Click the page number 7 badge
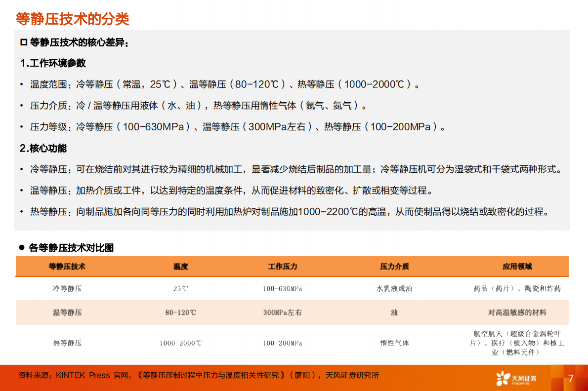 (571, 378)
